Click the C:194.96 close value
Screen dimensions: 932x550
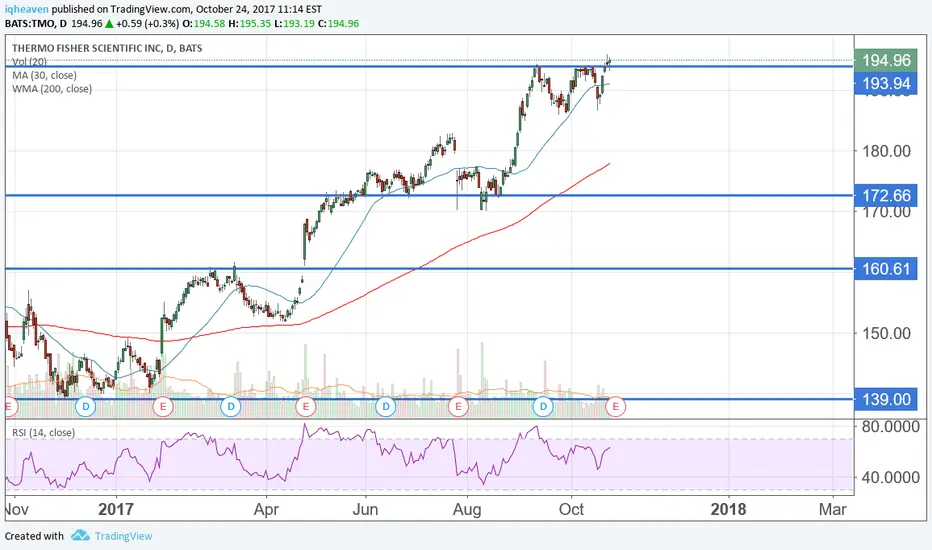pos(338,24)
